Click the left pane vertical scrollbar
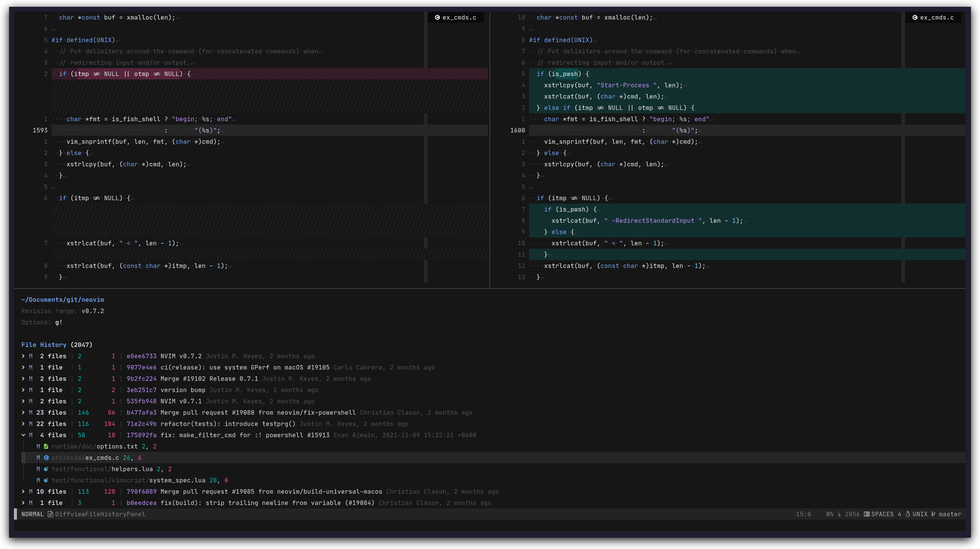This screenshot has height=549, width=980. [x=426, y=147]
